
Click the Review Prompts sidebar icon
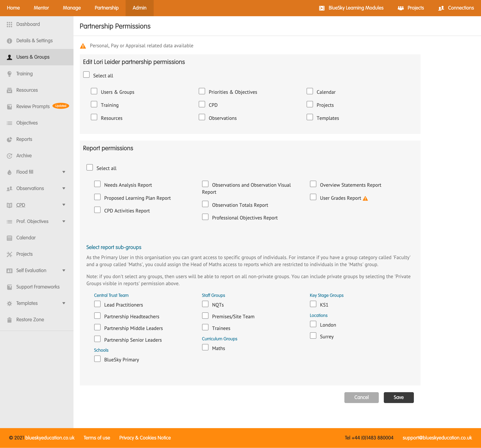(9, 106)
